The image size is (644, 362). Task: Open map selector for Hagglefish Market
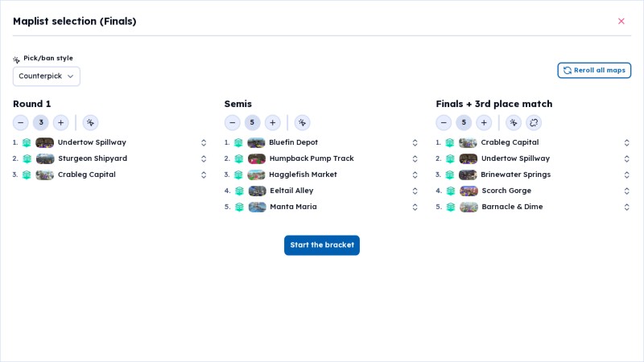415,175
